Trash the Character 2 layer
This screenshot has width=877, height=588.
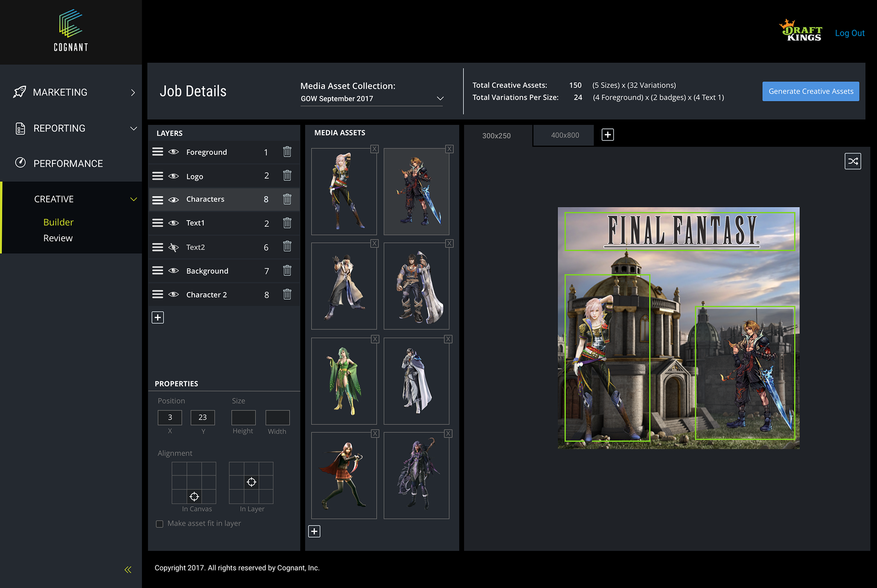click(287, 294)
